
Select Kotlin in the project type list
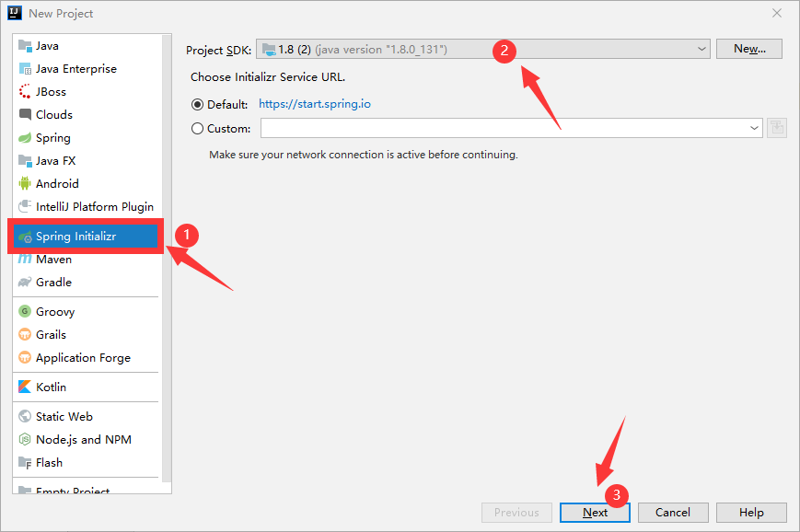86,387
